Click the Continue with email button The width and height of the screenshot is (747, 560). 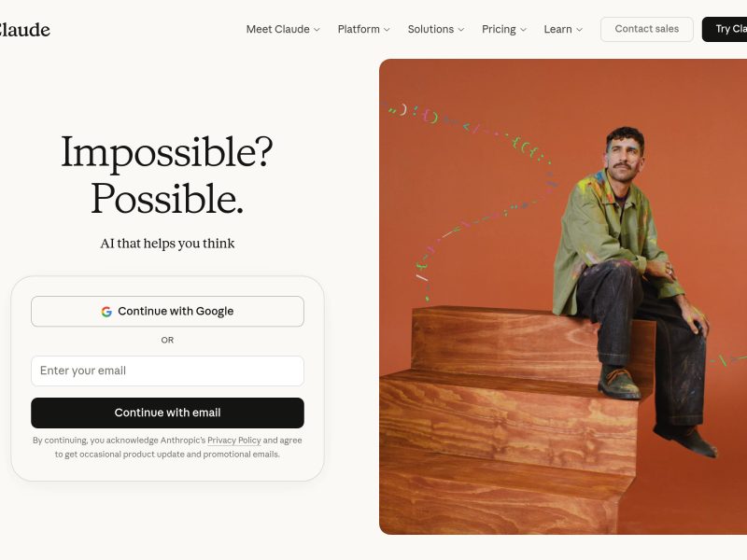pos(167,413)
